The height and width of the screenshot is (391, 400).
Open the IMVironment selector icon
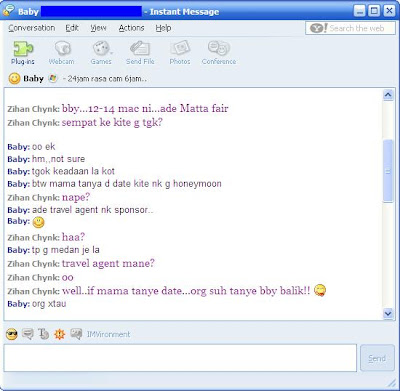(x=76, y=334)
